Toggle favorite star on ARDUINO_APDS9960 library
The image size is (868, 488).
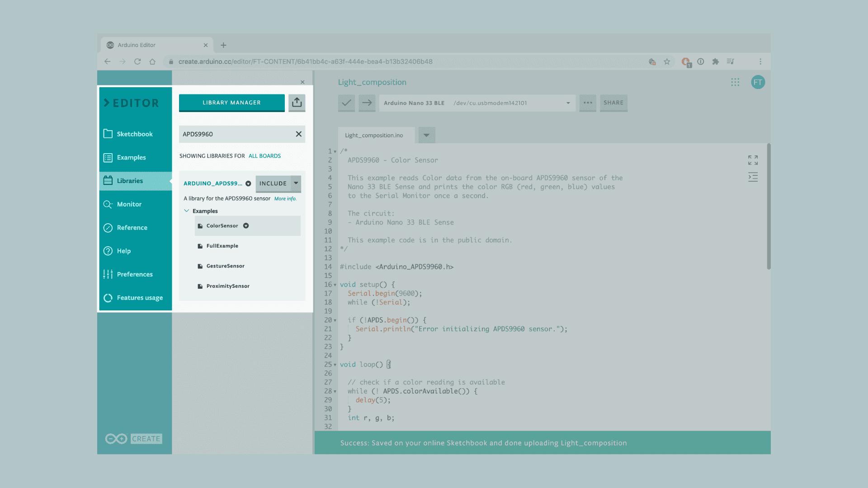pos(248,183)
